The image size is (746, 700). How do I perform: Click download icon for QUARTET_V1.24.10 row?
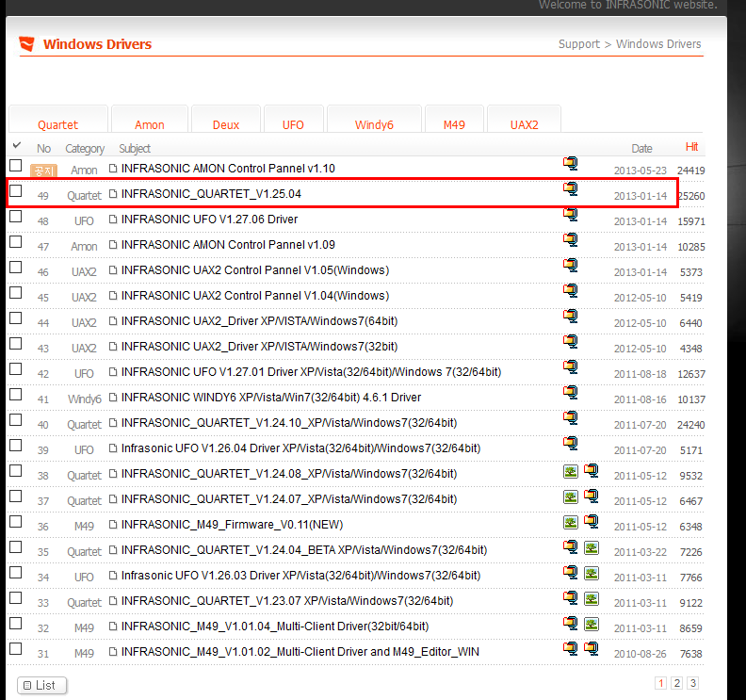pyautogui.click(x=571, y=417)
